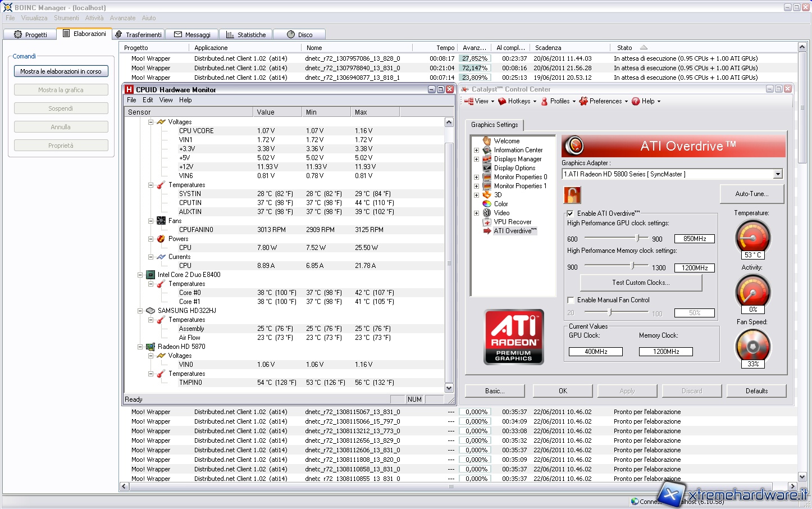Click the Auto-Tune button
Screen dimensions: 812x509
pos(751,194)
